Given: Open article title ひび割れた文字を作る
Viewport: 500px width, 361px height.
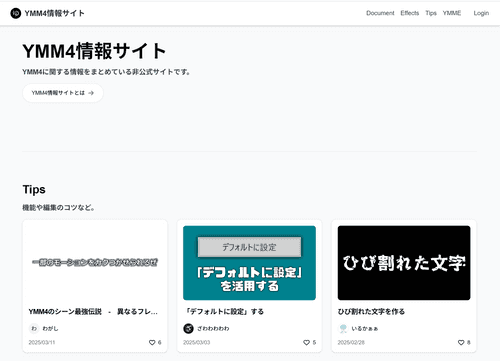Looking at the screenshot, I should tap(371, 312).
